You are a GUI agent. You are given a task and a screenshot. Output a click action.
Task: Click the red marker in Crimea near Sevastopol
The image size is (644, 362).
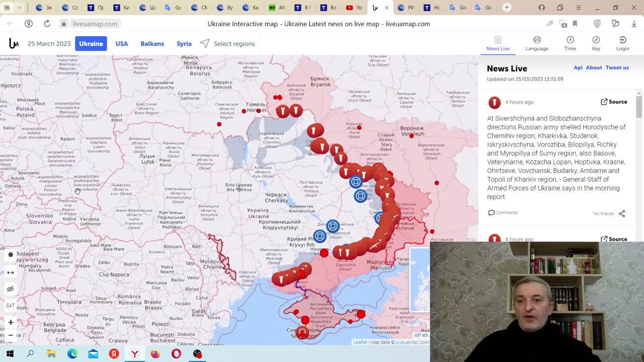pyautogui.click(x=302, y=332)
